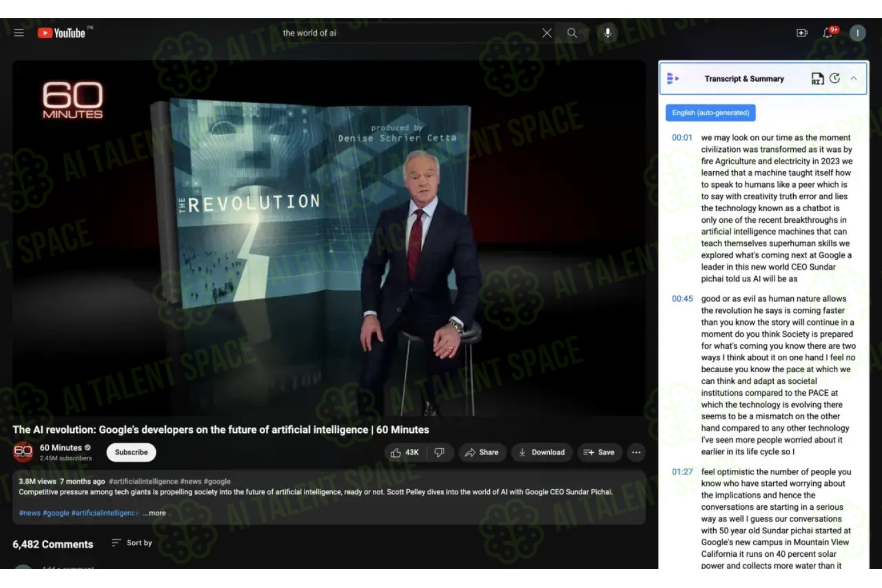The height and width of the screenshot is (588, 882).
Task: Open the account avatar menu
Action: click(x=857, y=33)
